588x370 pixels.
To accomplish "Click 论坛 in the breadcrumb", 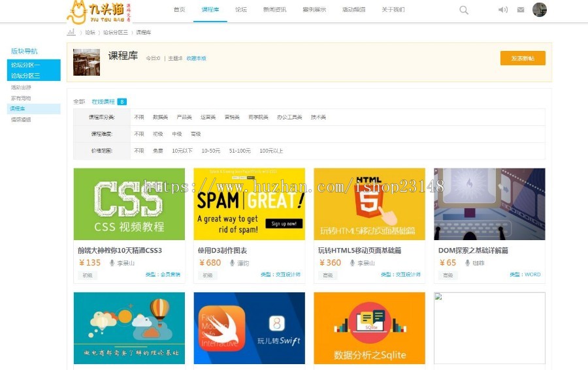I will (90, 33).
